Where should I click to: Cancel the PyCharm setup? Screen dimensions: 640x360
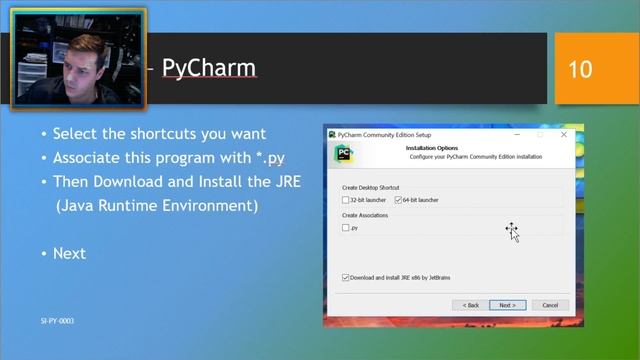[x=550, y=305]
